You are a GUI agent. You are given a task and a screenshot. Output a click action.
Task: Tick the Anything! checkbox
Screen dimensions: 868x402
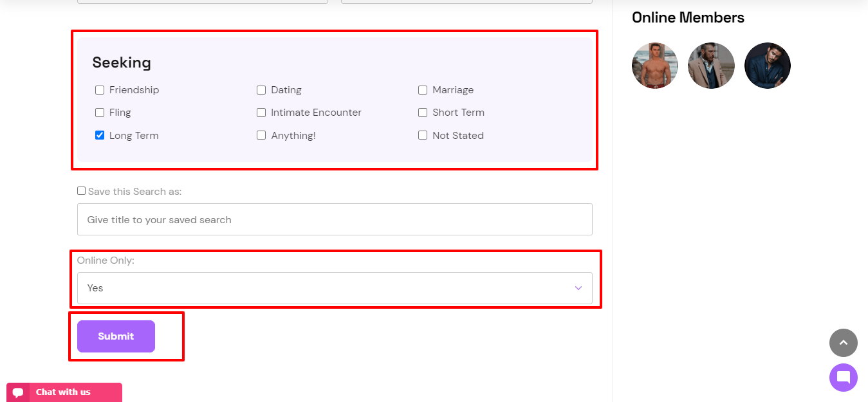click(261, 135)
